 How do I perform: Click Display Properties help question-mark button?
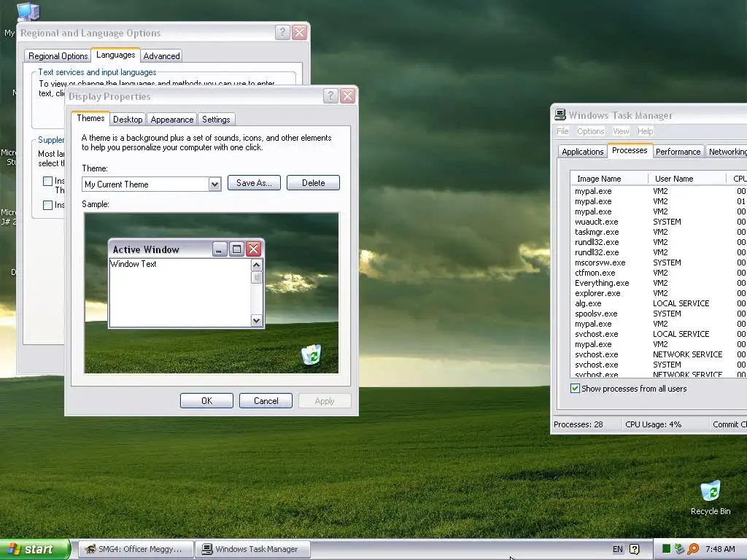pos(330,96)
